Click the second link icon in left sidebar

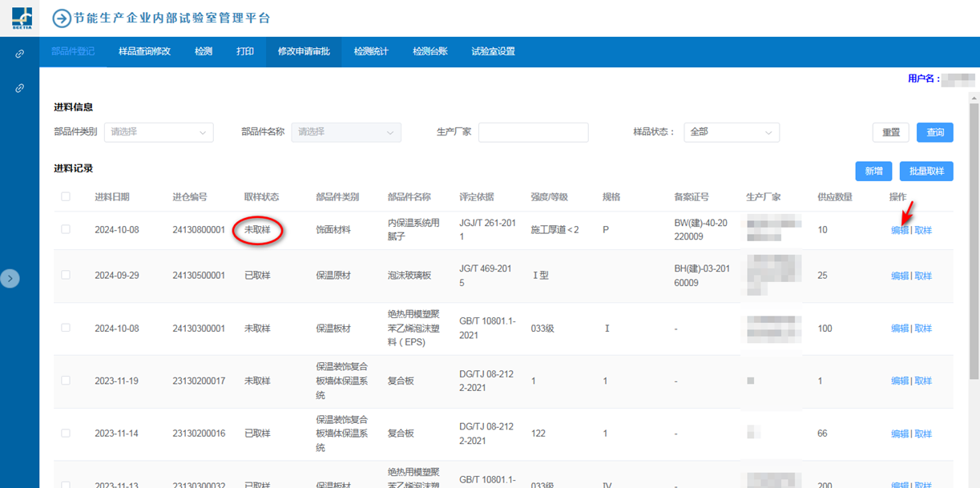tap(20, 88)
